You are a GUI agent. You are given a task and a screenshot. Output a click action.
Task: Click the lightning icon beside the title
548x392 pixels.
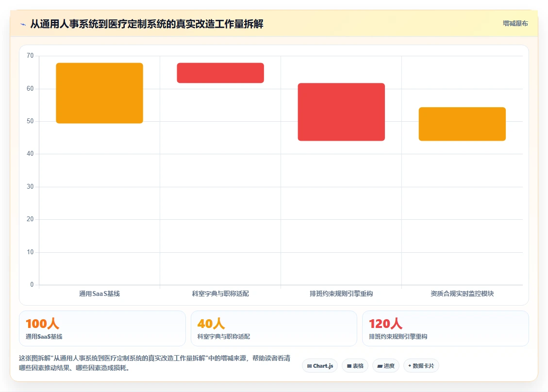click(x=23, y=24)
